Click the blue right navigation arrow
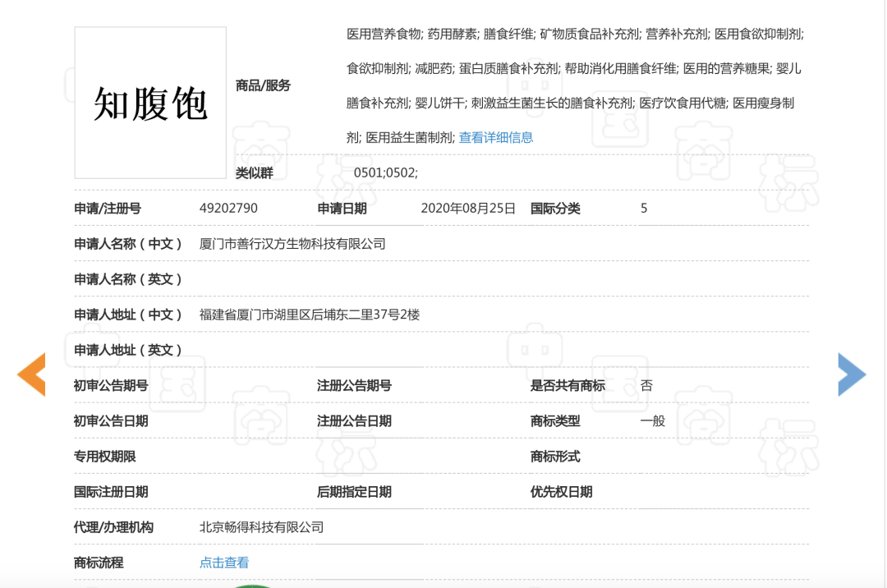The height and width of the screenshot is (588, 887). click(x=852, y=374)
